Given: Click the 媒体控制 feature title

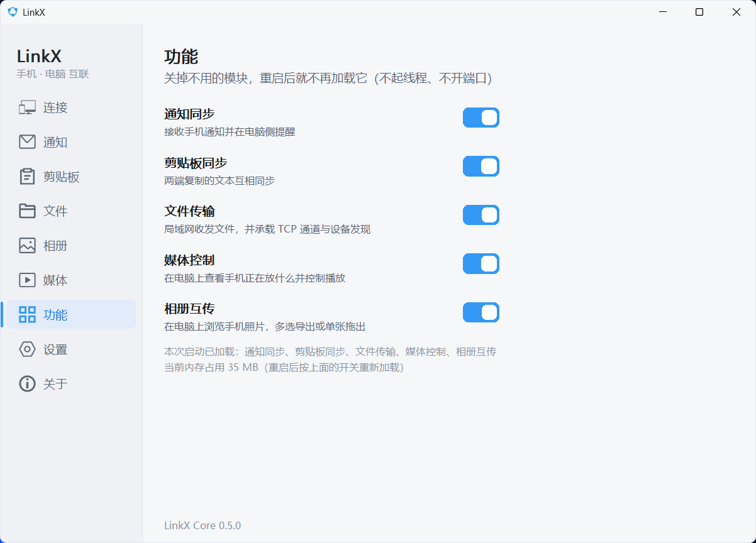Looking at the screenshot, I should (x=189, y=260).
